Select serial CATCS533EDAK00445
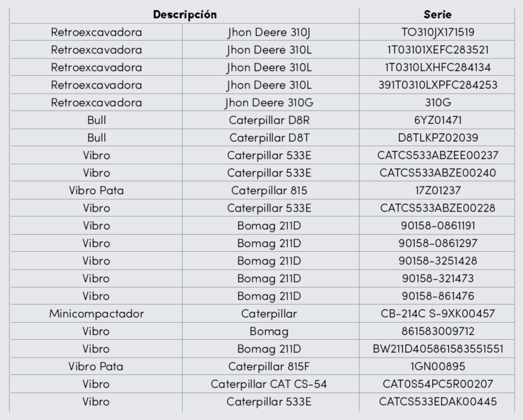The width and height of the screenshot is (523, 420). pos(438,402)
